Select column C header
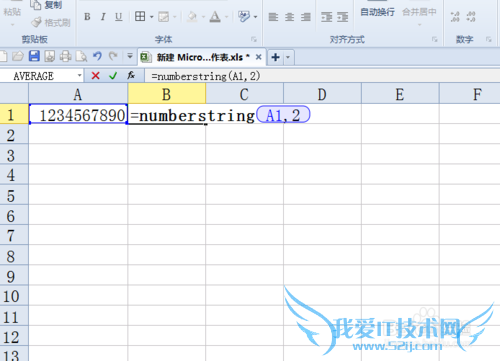The width and height of the screenshot is (500, 361). 244,94
